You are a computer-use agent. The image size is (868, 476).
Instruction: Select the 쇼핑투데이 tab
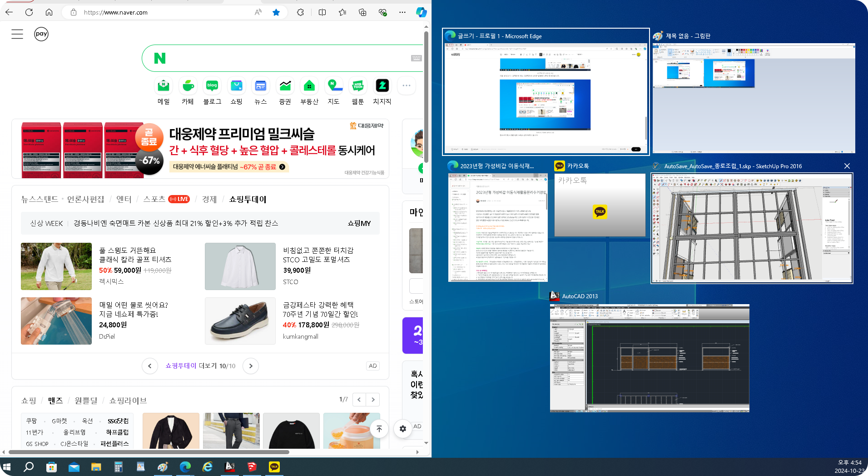click(x=248, y=199)
